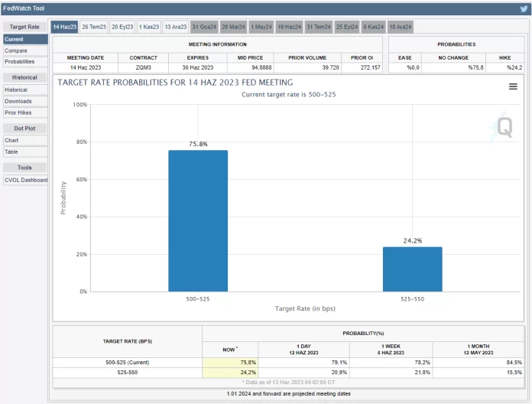Click the Twitter bird icon

pos(523,9)
